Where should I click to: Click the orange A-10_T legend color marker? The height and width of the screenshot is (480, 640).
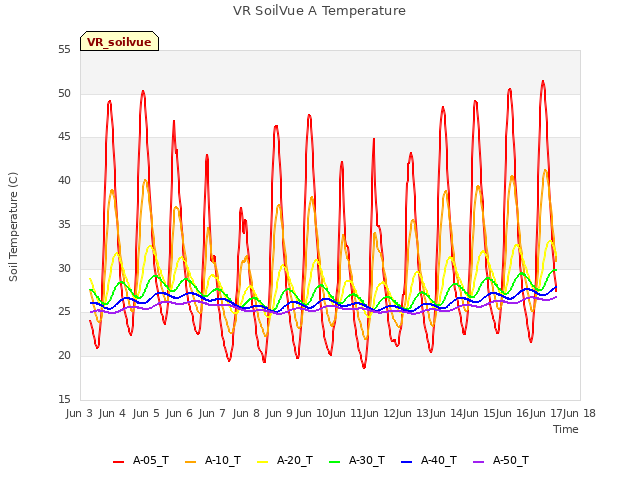coord(190,462)
